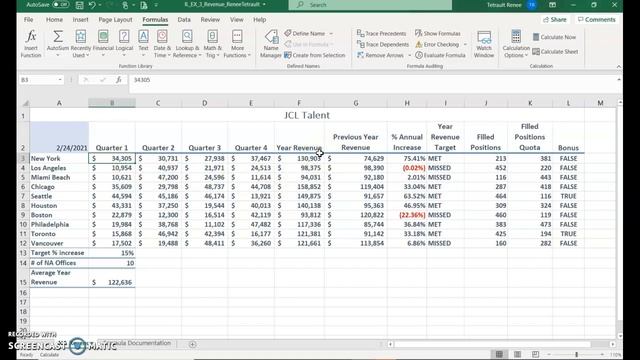Open the Logical functions library
The image size is (640, 360).
[x=124, y=44]
